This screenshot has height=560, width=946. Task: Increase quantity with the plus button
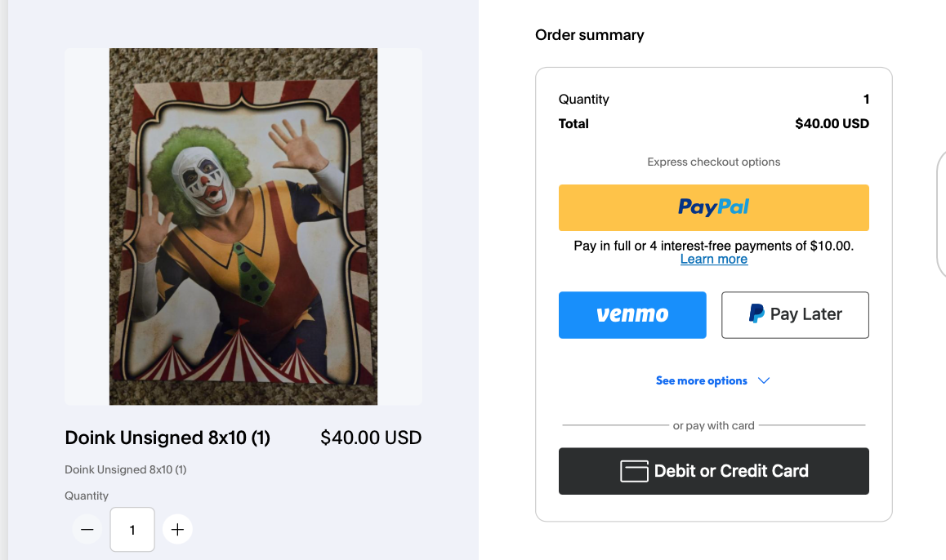click(177, 529)
